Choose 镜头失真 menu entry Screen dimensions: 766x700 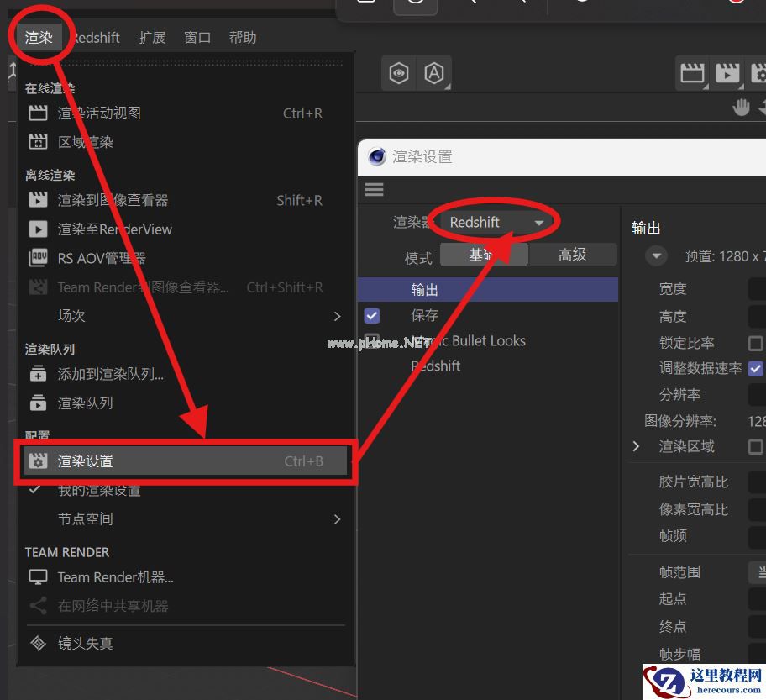click(186, 644)
